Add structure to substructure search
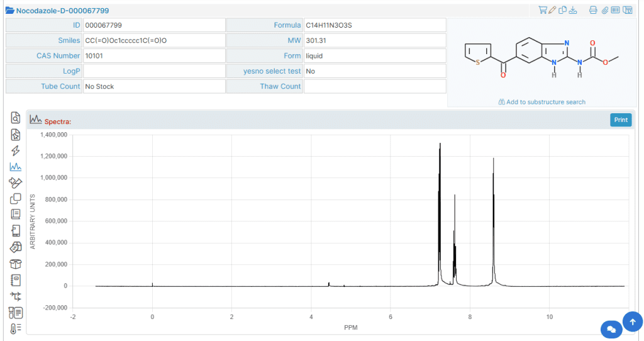Image resolution: width=644 pixels, height=341 pixels. click(541, 102)
